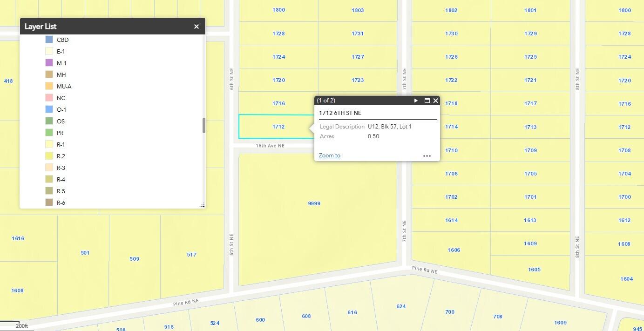
Task: Click parcel 1606 near Pine Rd NE
Action: (x=454, y=250)
